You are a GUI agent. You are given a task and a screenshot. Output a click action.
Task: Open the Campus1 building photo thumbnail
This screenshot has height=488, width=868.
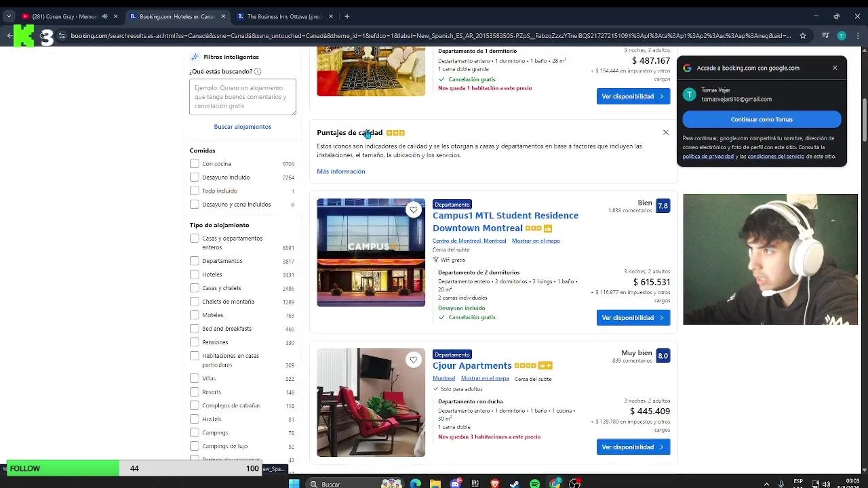pos(371,252)
